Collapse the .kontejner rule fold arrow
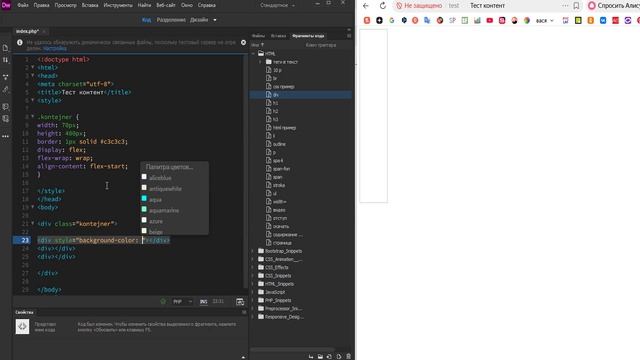Viewport: 640px width, 360px height. [x=33, y=116]
